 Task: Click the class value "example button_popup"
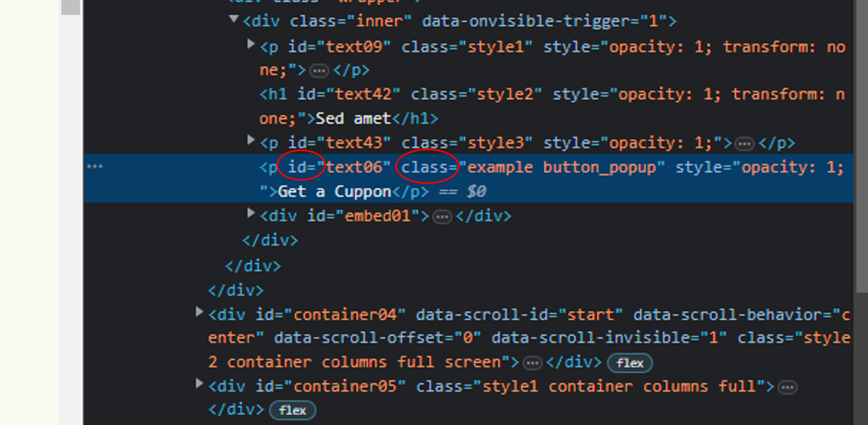tap(566, 168)
